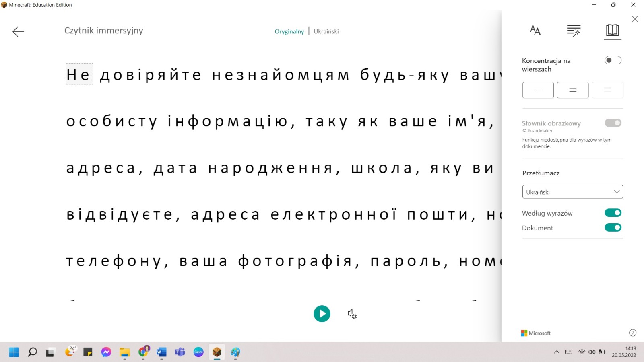Show hidden tray icons chevron

click(x=557, y=352)
